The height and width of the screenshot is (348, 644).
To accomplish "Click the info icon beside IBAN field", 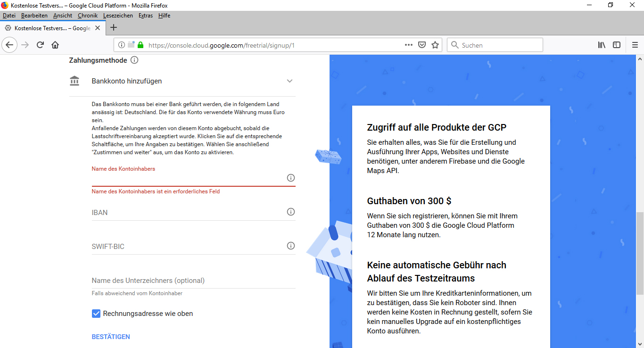I will pos(291,212).
